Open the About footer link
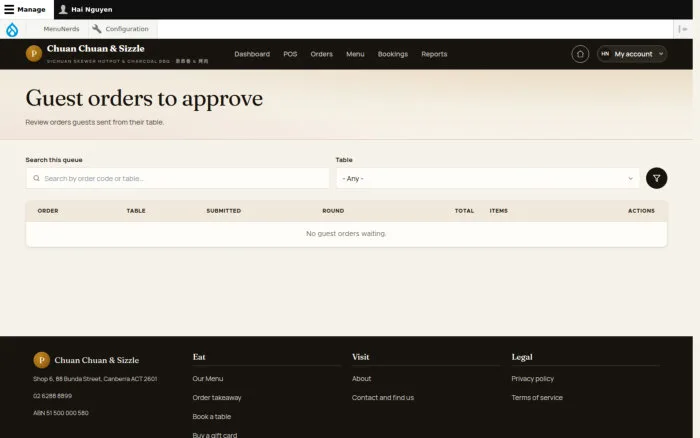The width and height of the screenshot is (700, 438). coord(362,379)
